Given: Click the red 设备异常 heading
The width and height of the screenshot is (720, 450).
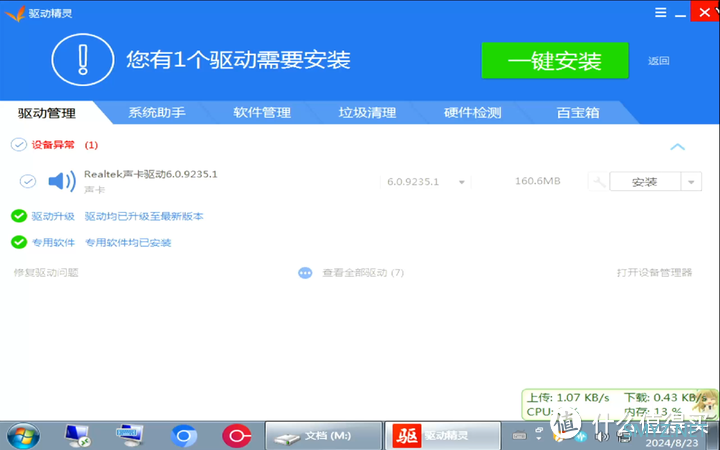Looking at the screenshot, I should coord(53,145).
